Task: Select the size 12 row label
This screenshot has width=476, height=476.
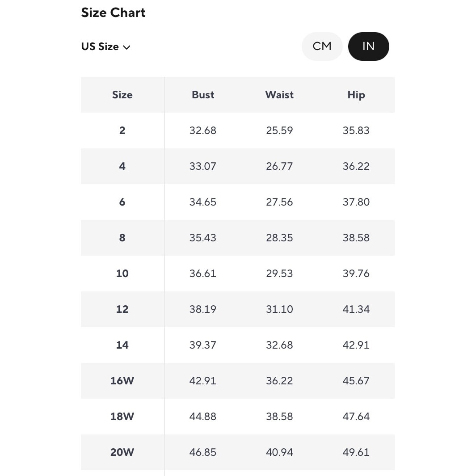Action: point(122,309)
